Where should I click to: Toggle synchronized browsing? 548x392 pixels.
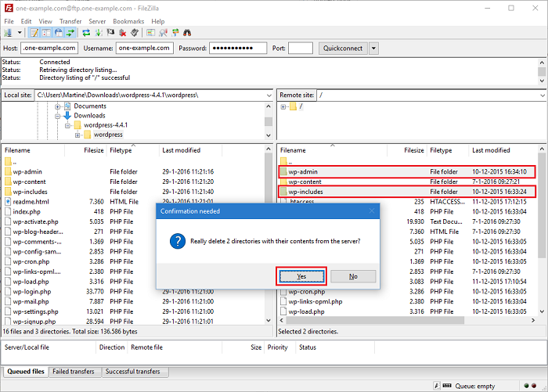(175, 33)
